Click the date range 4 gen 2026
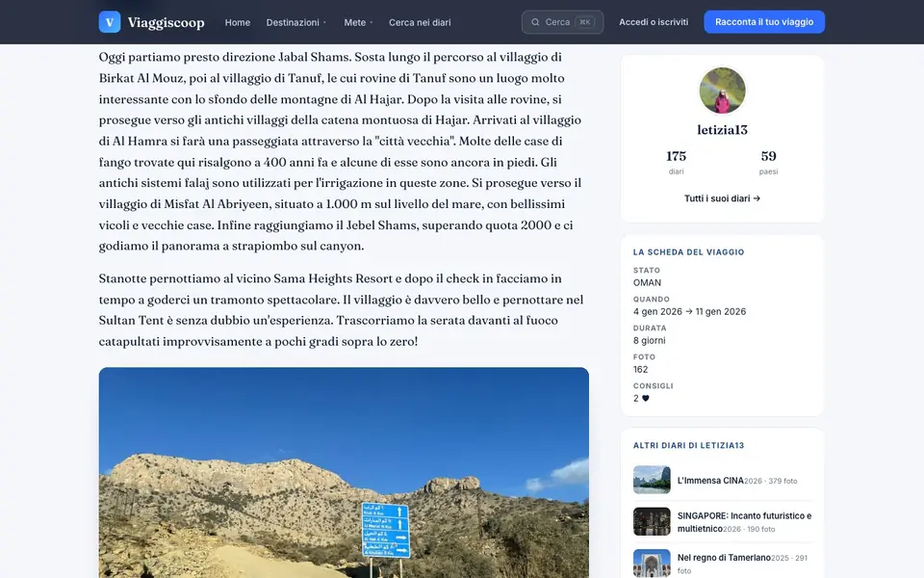 point(689,311)
